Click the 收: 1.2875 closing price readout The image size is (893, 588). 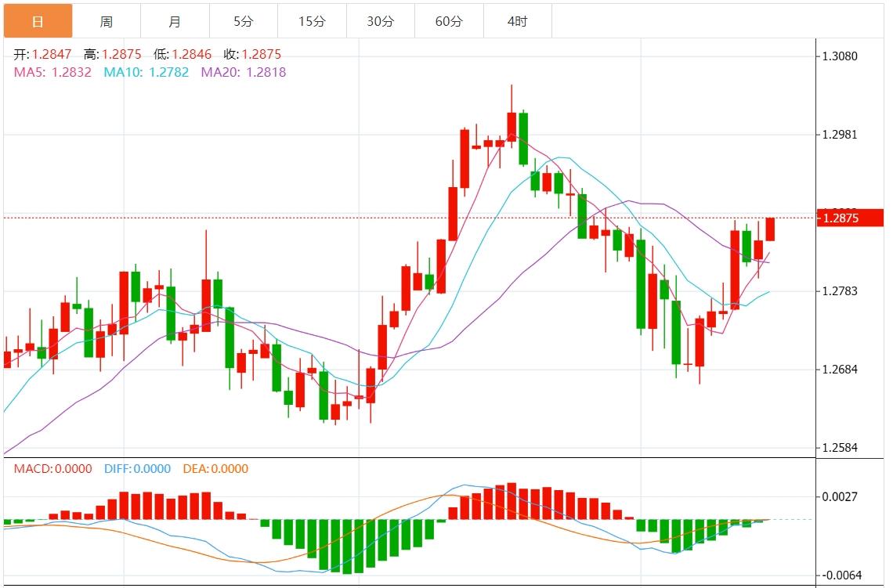[251, 54]
